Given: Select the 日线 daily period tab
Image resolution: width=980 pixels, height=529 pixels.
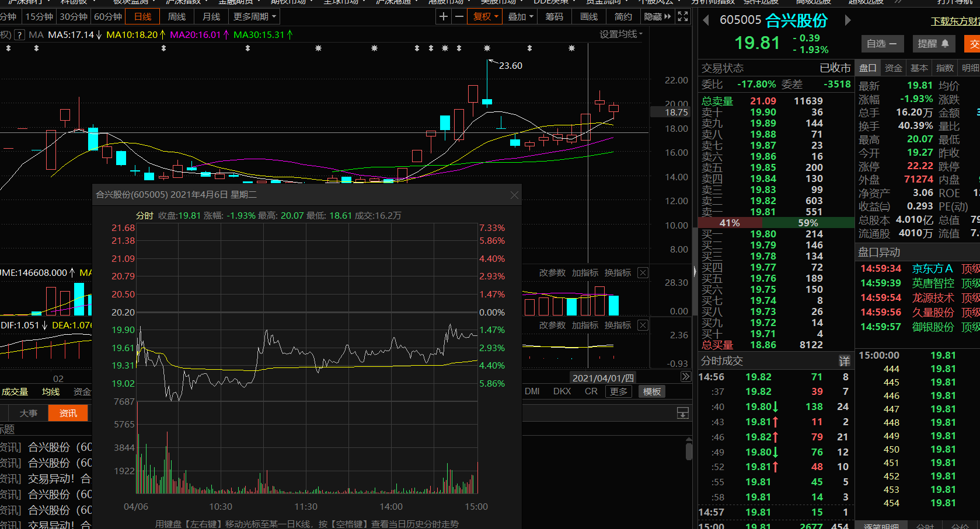Looking at the screenshot, I should point(143,16).
